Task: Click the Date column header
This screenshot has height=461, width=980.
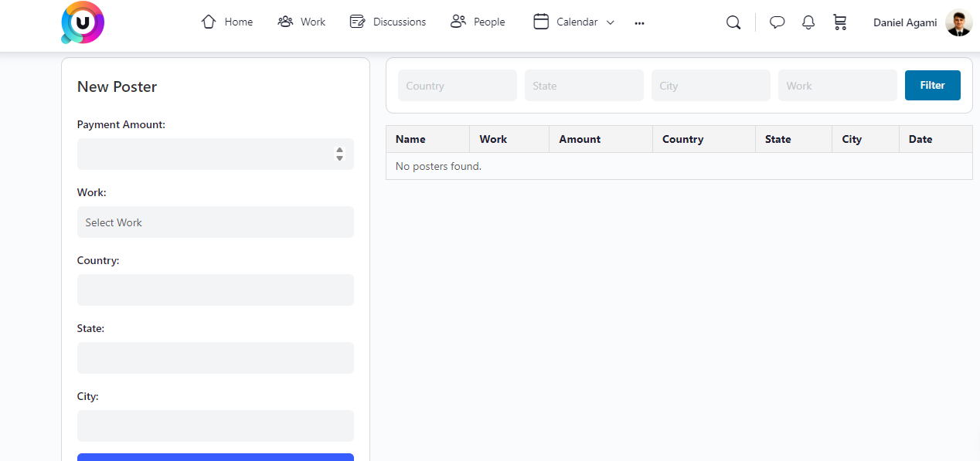Action: [x=936, y=139]
